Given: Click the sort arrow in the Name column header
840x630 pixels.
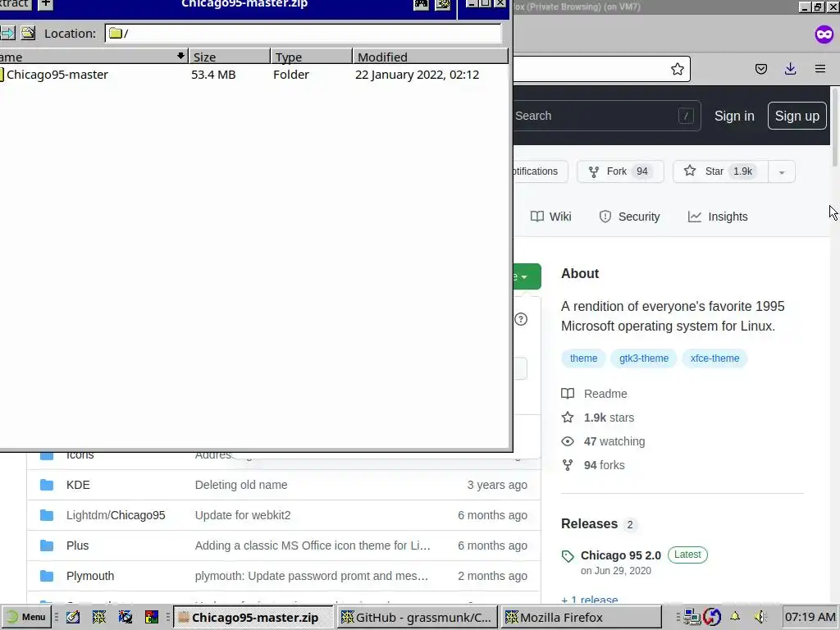Looking at the screenshot, I should click(180, 56).
